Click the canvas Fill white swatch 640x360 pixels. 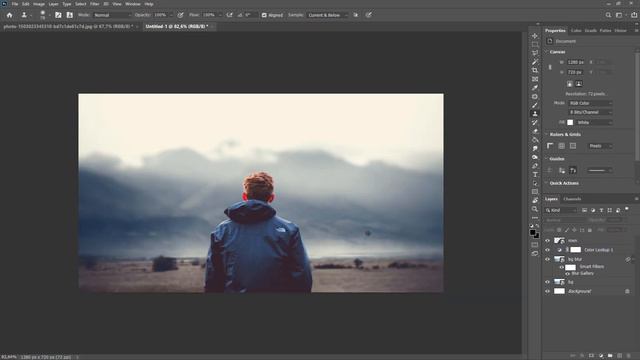coord(570,122)
